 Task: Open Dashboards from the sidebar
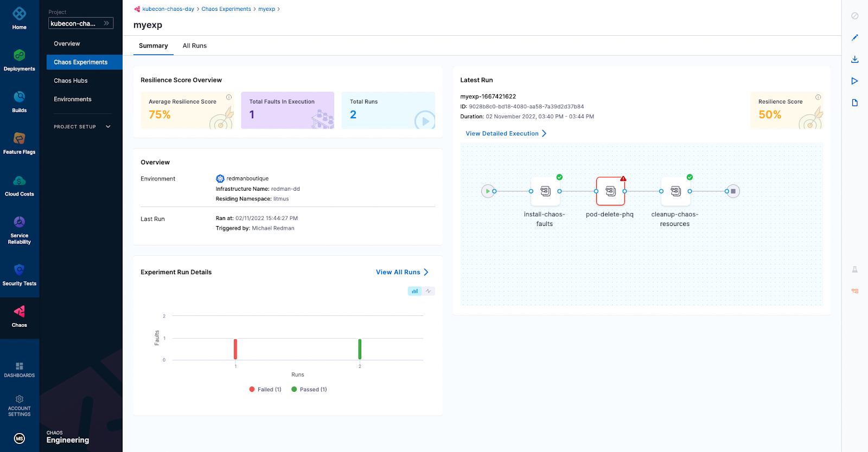20,370
